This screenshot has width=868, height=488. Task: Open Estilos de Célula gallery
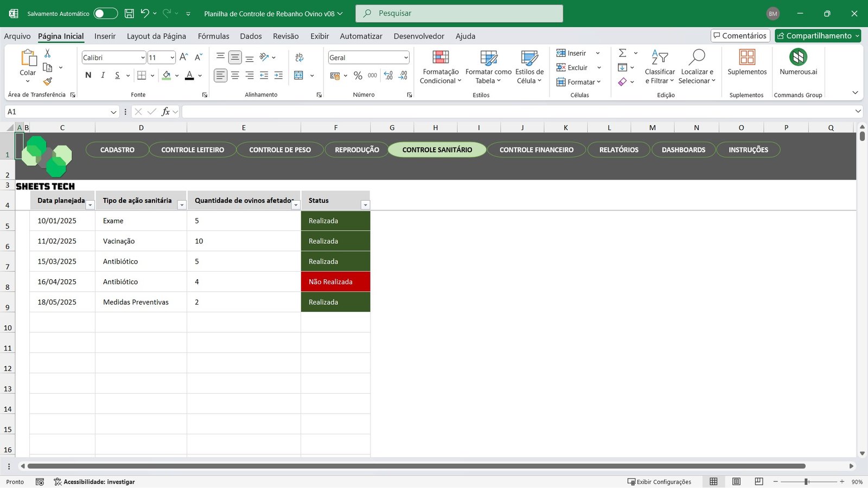[529, 67]
